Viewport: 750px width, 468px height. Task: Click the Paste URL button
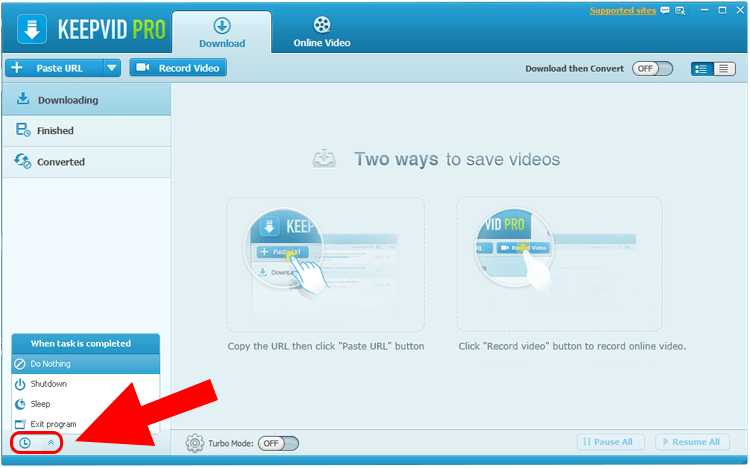click(x=54, y=68)
